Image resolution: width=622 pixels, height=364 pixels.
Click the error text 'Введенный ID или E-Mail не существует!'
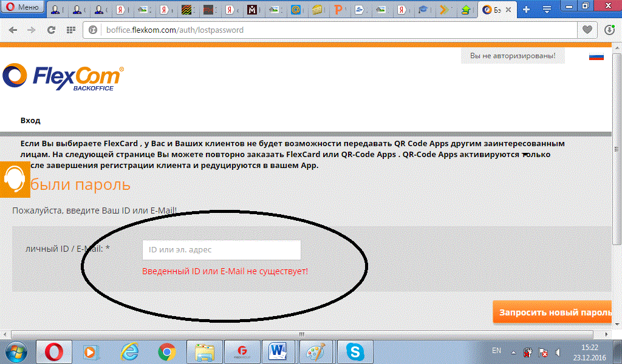225,271
